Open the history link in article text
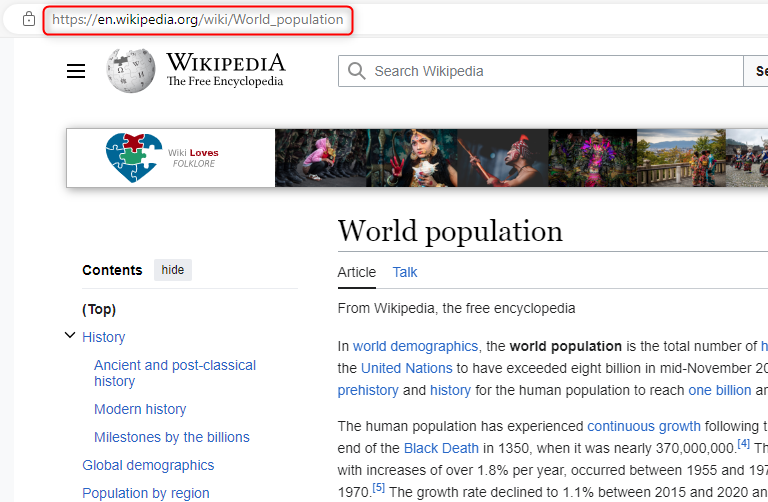768x502 pixels. 450,390
